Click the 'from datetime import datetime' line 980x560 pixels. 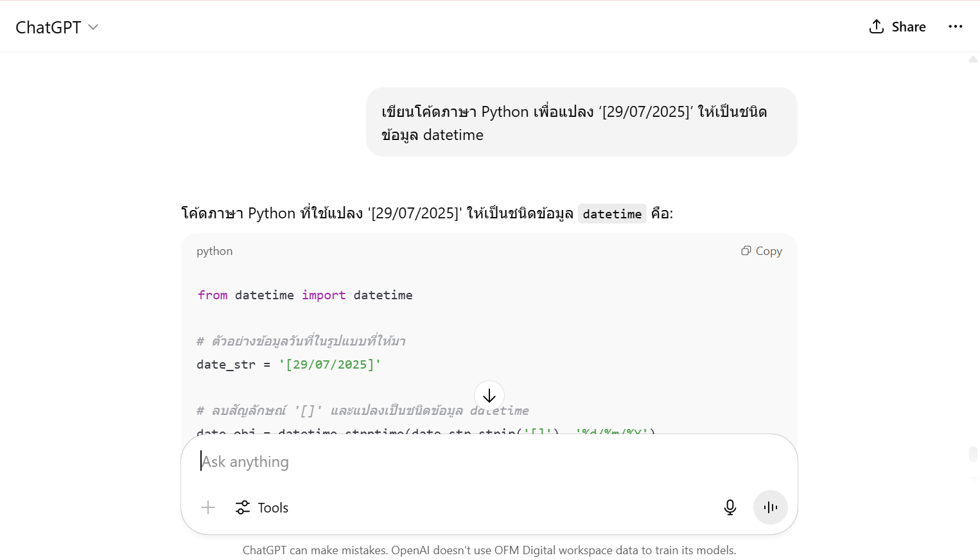[305, 295]
